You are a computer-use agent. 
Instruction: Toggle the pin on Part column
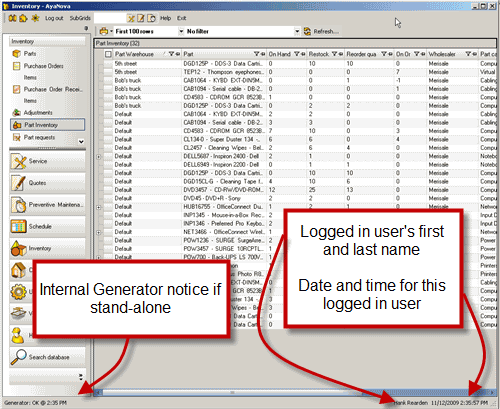pyautogui.click(x=263, y=54)
